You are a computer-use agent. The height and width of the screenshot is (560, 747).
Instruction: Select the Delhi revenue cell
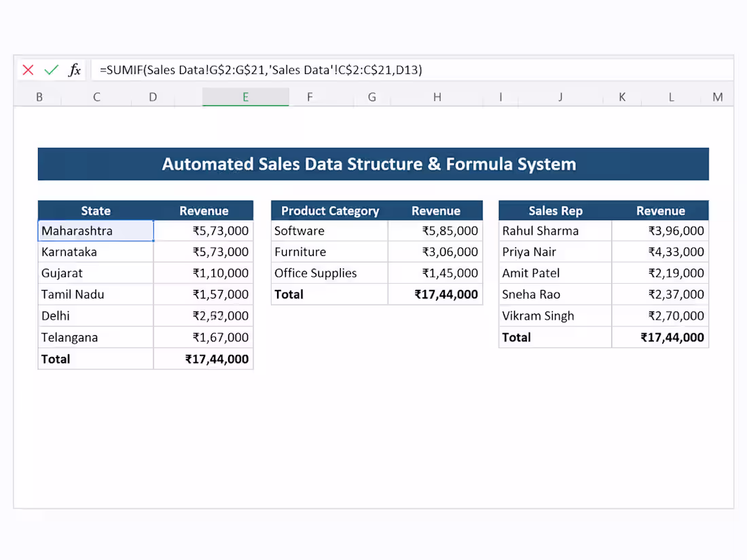point(204,316)
